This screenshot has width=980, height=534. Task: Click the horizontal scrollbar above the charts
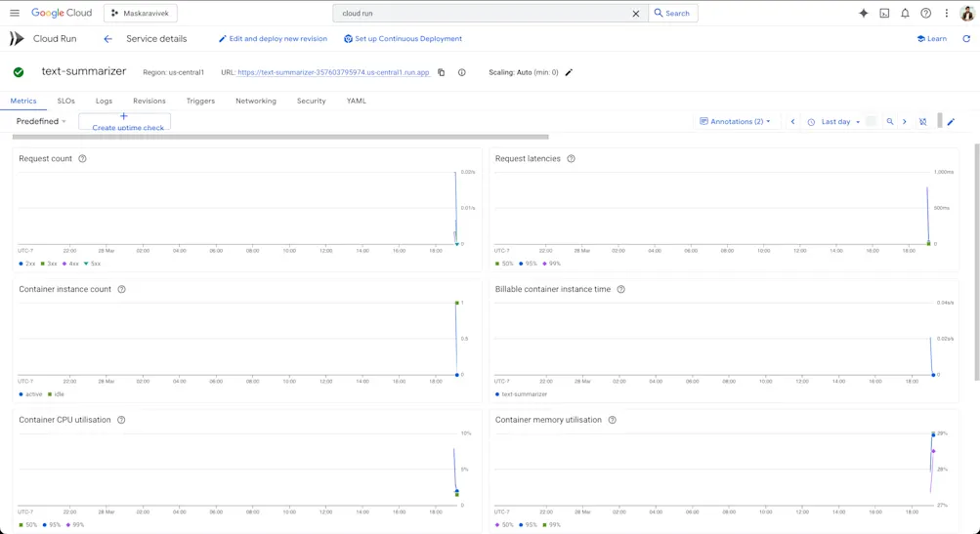tap(280, 136)
